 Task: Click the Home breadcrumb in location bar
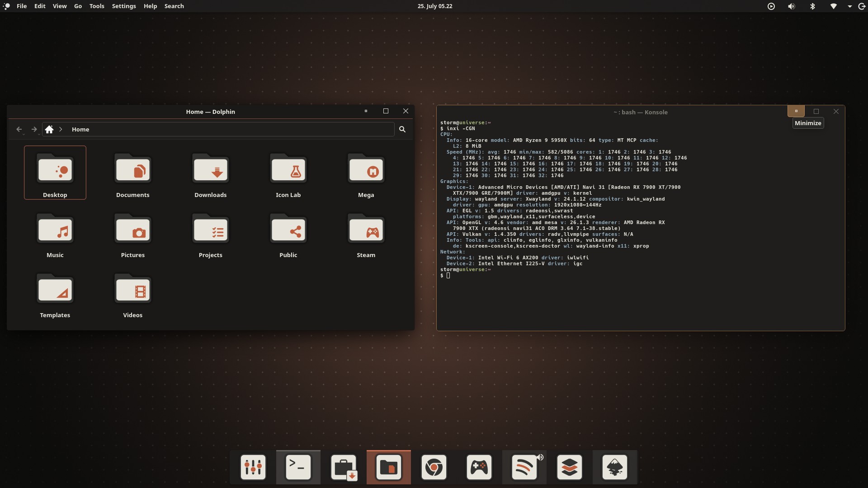click(80, 129)
